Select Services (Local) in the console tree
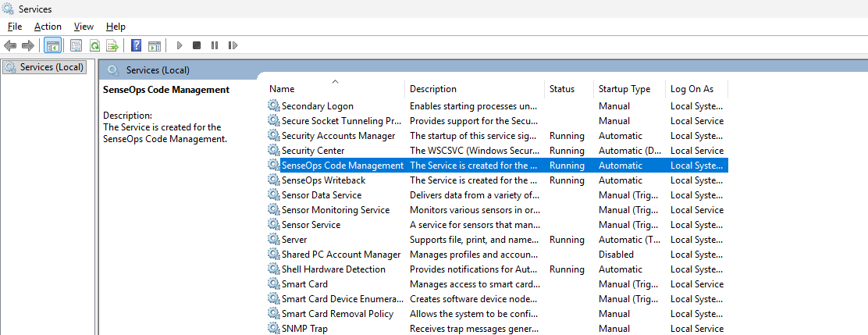 pyautogui.click(x=44, y=67)
